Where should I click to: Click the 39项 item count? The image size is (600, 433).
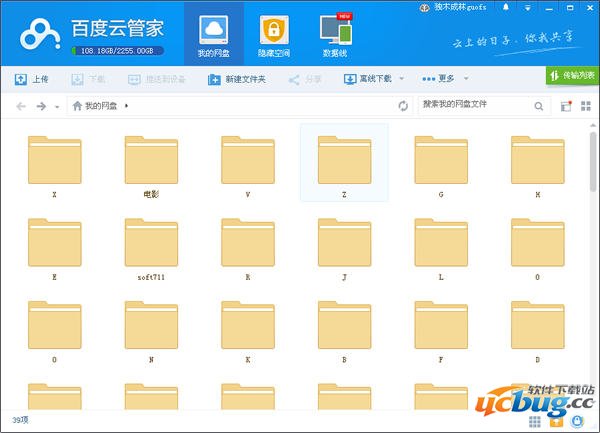coord(20,420)
